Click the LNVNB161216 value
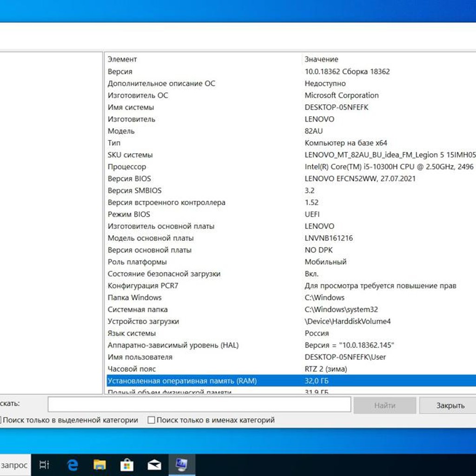 pyautogui.click(x=329, y=238)
